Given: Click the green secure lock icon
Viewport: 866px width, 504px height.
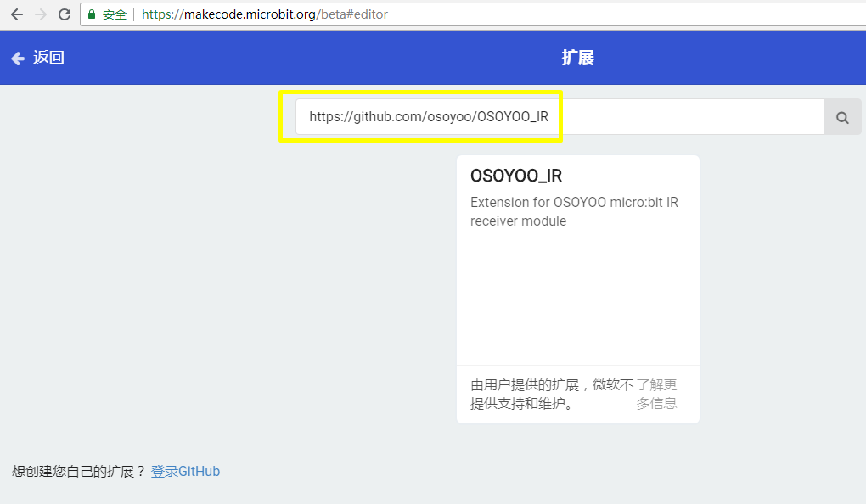Looking at the screenshot, I should (x=92, y=14).
